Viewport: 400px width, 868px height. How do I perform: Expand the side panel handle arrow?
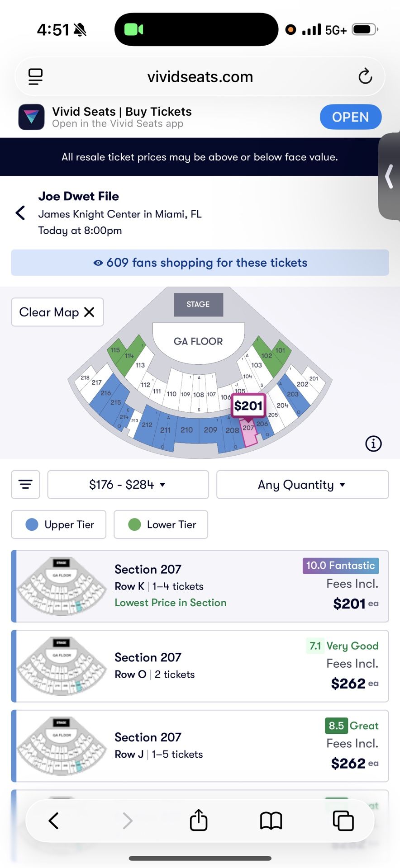389,176
